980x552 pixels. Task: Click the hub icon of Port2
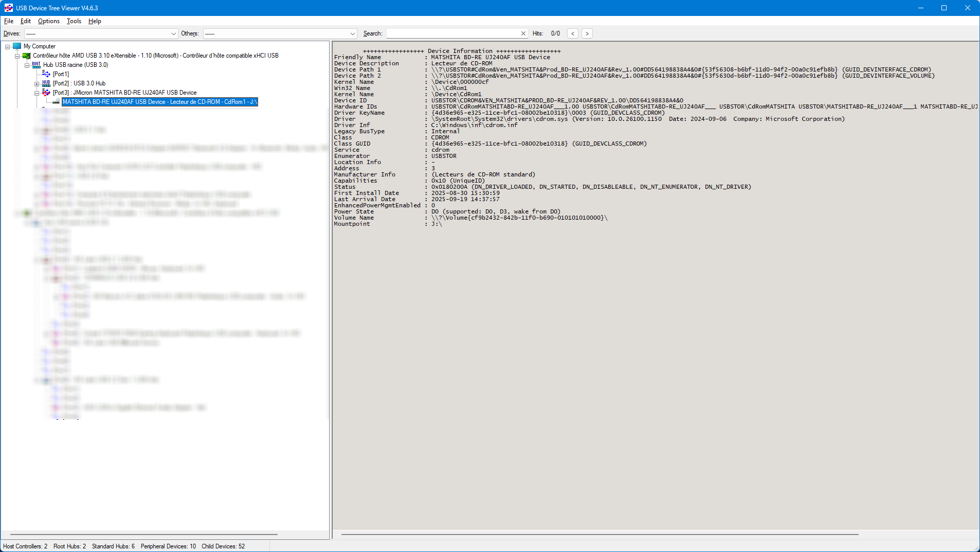(46, 83)
